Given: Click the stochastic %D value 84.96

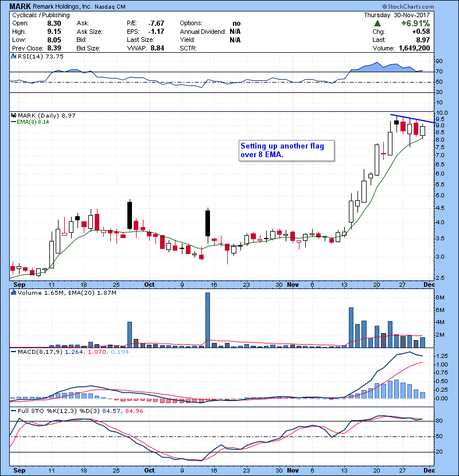Looking at the screenshot, I should [134, 411].
